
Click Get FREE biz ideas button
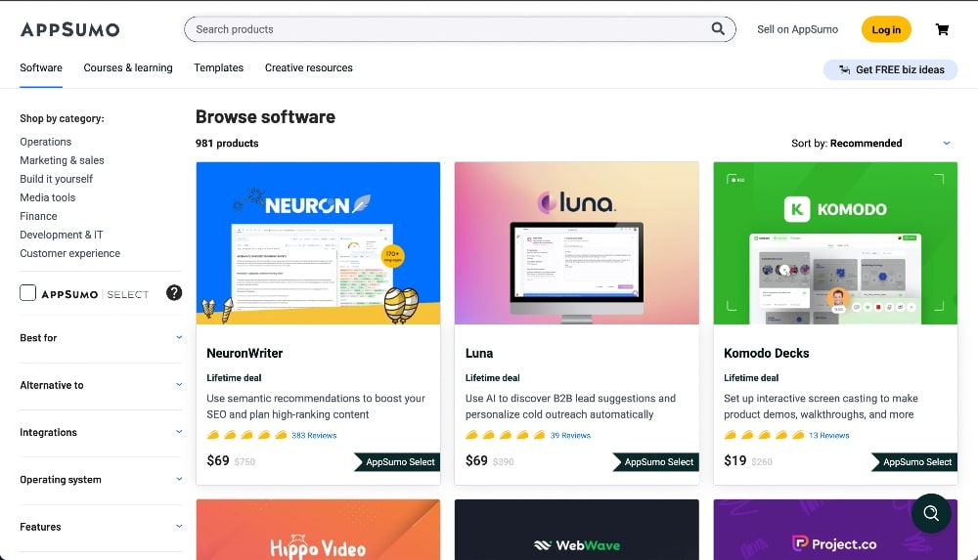point(890,69)
